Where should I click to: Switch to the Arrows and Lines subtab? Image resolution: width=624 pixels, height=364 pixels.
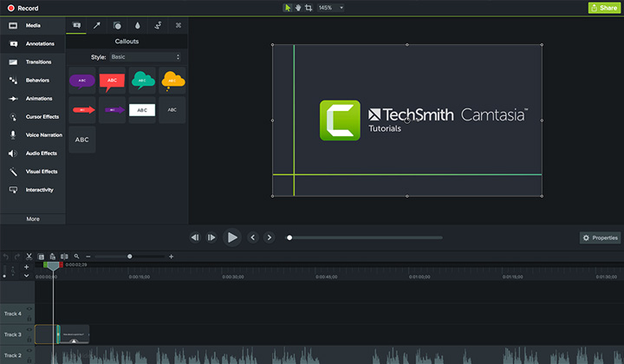pos(97,25)
